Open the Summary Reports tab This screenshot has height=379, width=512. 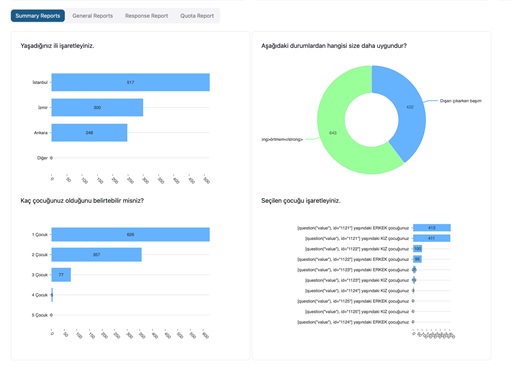click(x=38, y=16)
